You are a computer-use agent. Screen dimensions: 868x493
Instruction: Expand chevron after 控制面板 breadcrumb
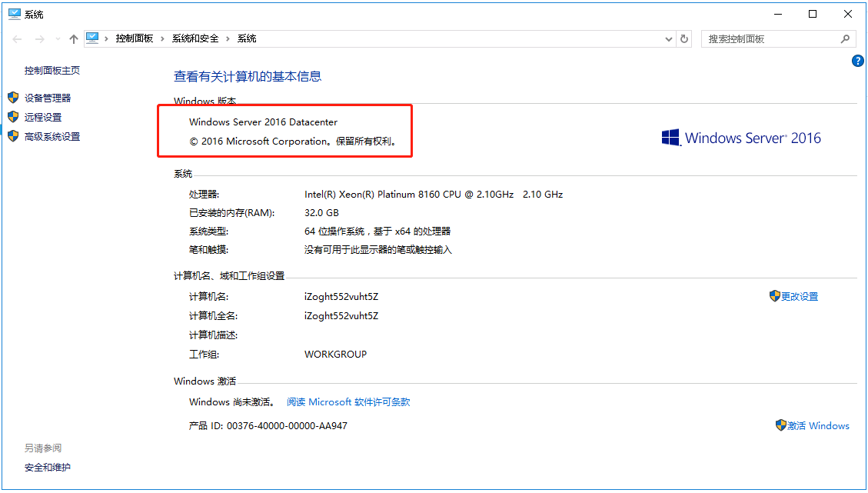click(x=162, y=38)
